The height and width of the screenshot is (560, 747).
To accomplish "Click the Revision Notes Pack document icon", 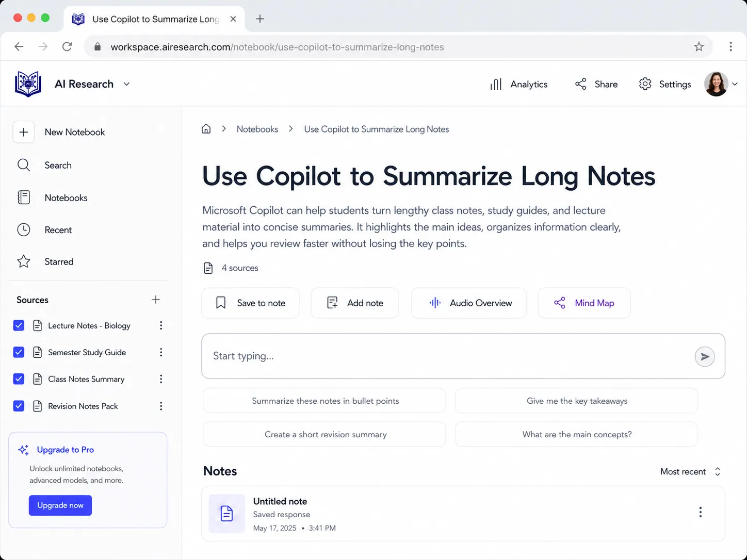I will [37, 406].
